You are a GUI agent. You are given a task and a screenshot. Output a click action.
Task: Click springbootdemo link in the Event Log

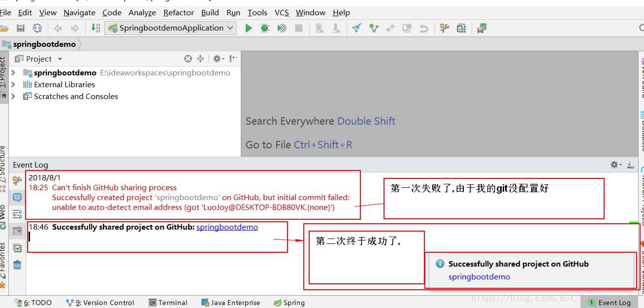tap(227, 227)
